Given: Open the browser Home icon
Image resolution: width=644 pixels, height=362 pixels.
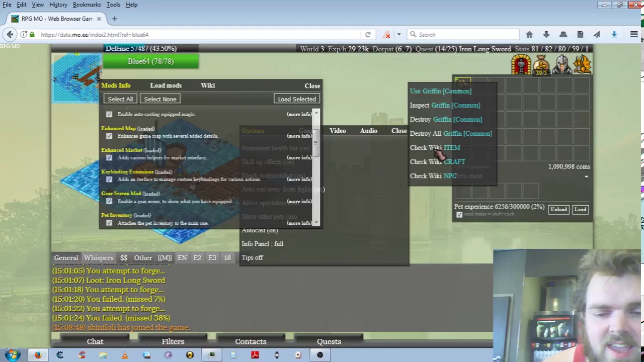Looking at the screenshot, I should pyautogui.click(x=529, y=34).
